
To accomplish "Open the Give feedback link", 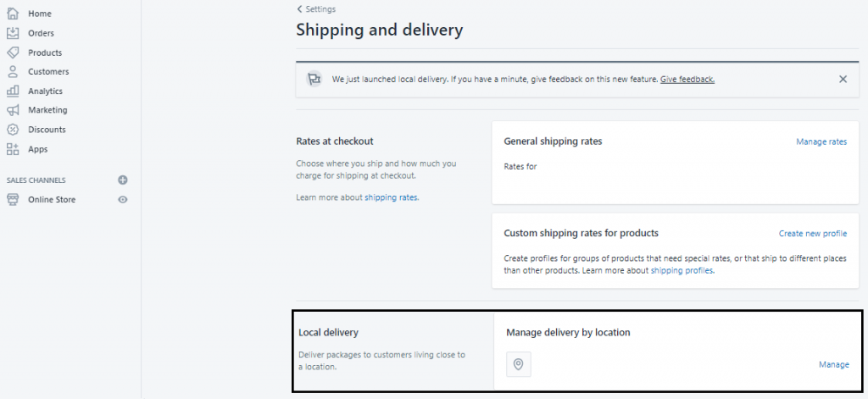I will (x=687, y=79).
